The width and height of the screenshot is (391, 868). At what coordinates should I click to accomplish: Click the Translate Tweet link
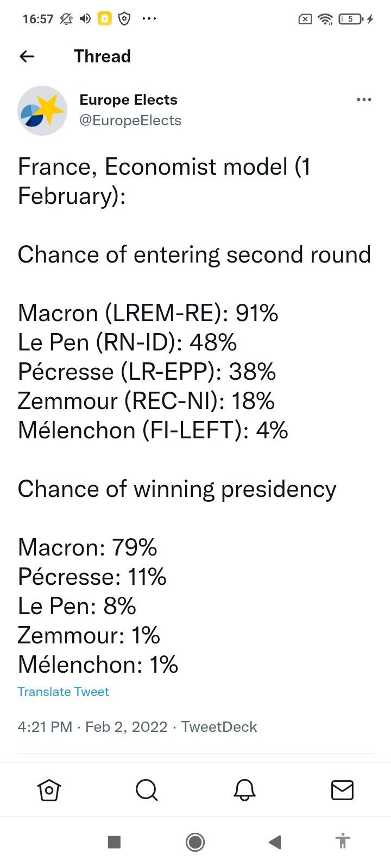pos(63,692)
